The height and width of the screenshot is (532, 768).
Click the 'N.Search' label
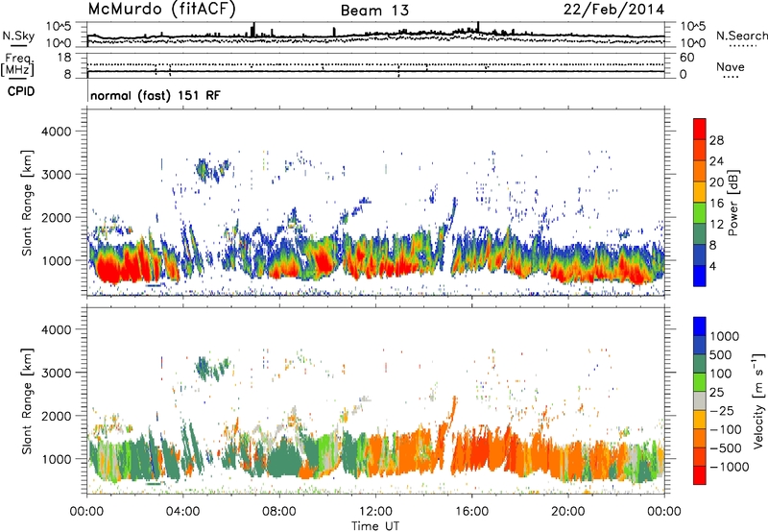[741, 36]
